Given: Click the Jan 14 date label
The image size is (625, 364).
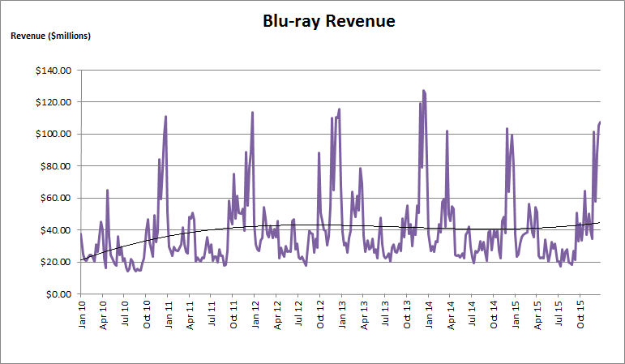Looking at the screenshot, I should coord(429,315).
